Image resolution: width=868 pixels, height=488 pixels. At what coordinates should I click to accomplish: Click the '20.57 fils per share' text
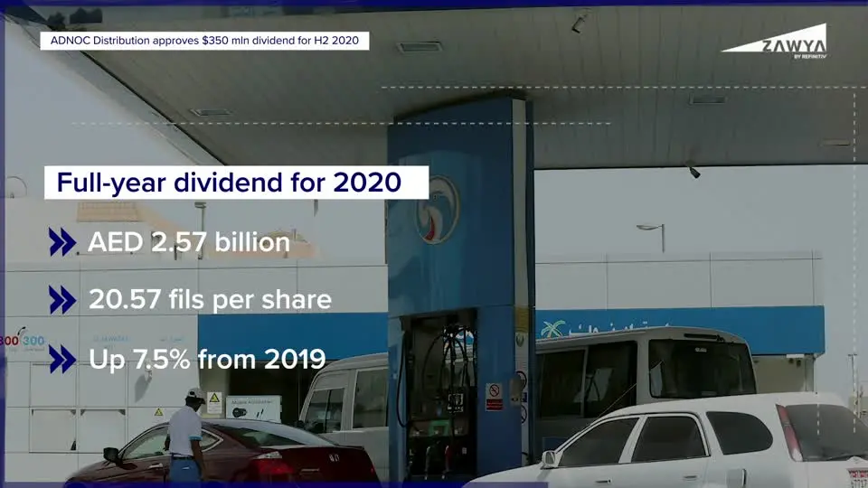coord(211,300)
